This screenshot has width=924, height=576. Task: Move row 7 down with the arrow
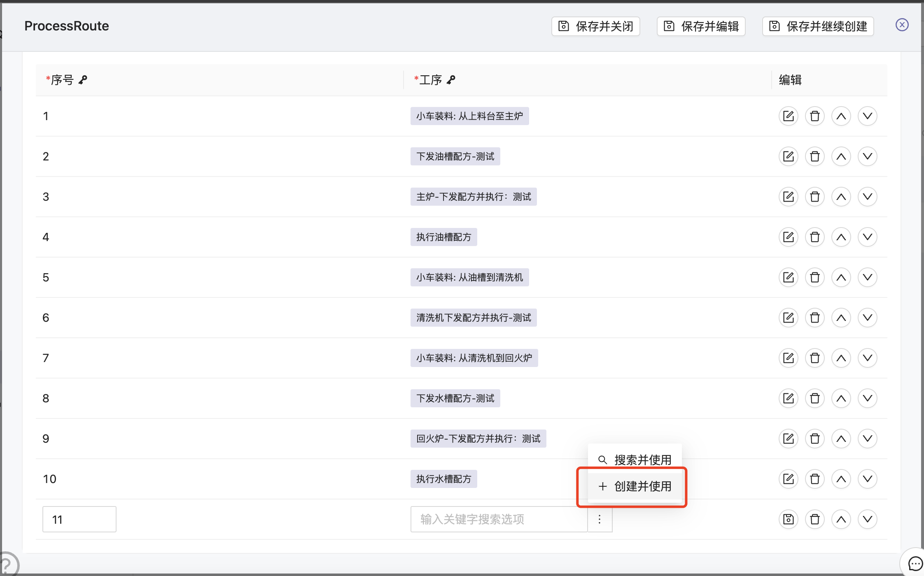tap(867, 358)
